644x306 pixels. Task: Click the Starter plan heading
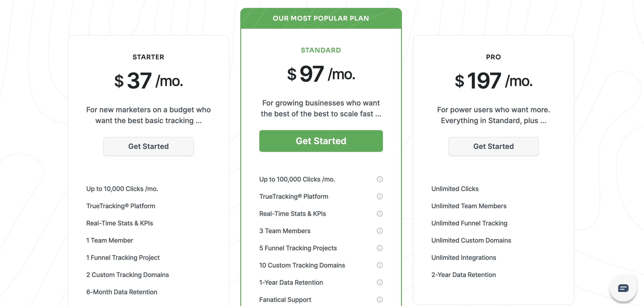[x=148, y=57]
